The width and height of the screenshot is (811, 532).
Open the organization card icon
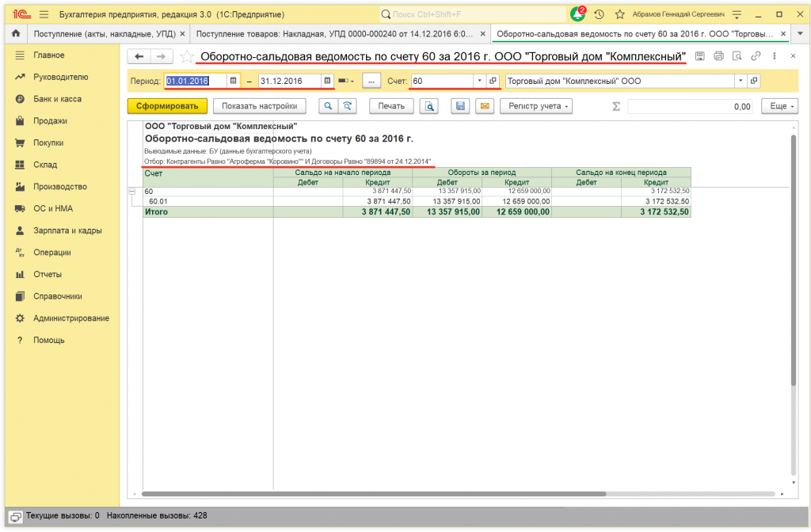tap(754, 81)
